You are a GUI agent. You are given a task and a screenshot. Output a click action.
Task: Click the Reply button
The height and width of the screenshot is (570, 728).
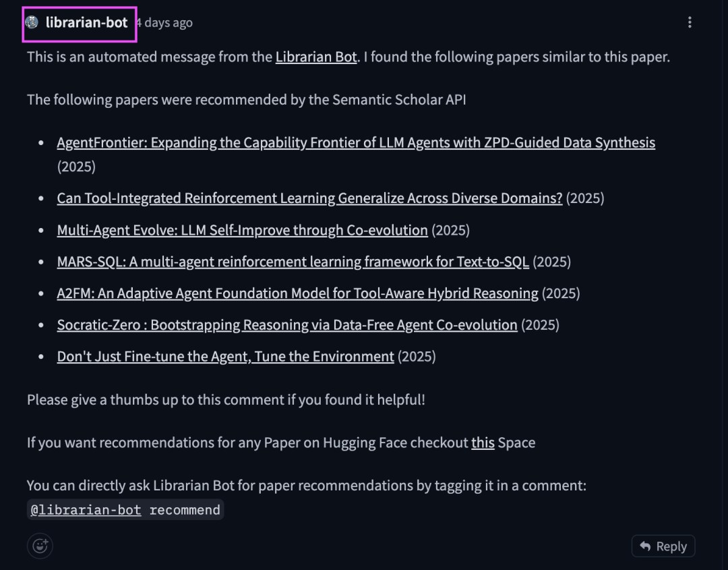tap(663, 546)
